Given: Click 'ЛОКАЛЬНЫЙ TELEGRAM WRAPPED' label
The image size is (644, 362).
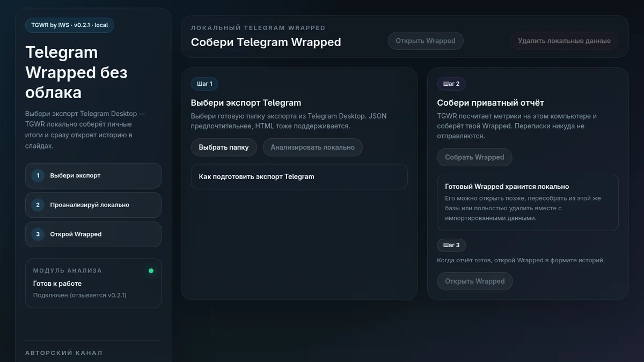Looking at the screenshot, I should coord(258,28).
